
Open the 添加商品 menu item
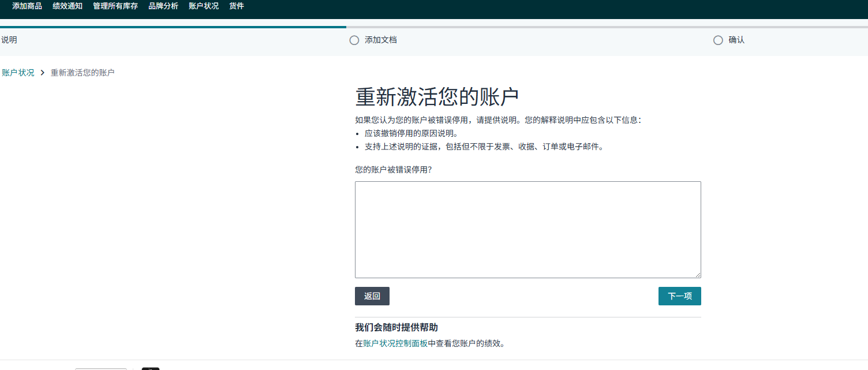(27, 6)
